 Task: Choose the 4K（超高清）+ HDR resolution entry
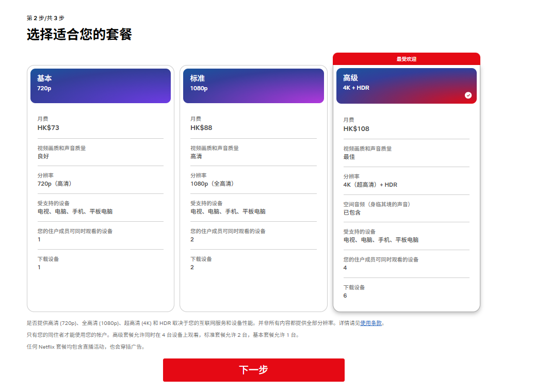tap(370, 185)
